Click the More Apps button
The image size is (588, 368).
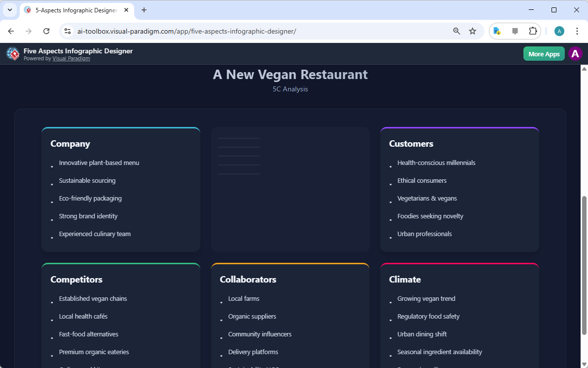[544, 53]
